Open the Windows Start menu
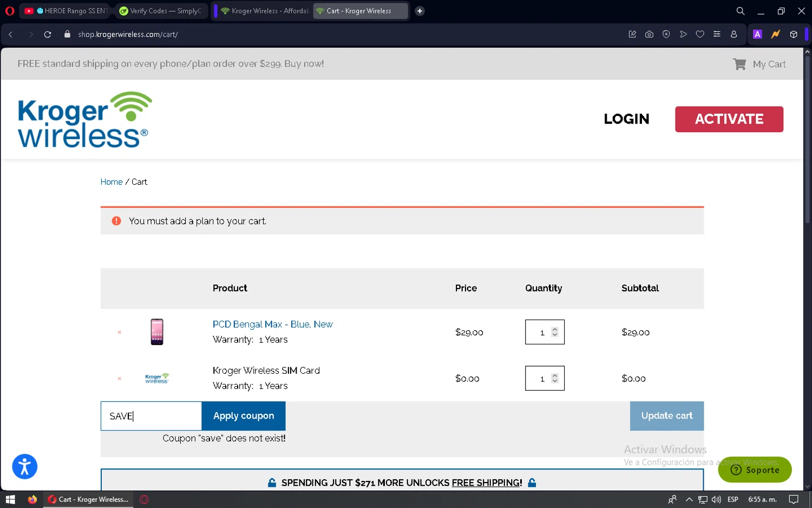The image size is (812, 508). coord(10,499)
